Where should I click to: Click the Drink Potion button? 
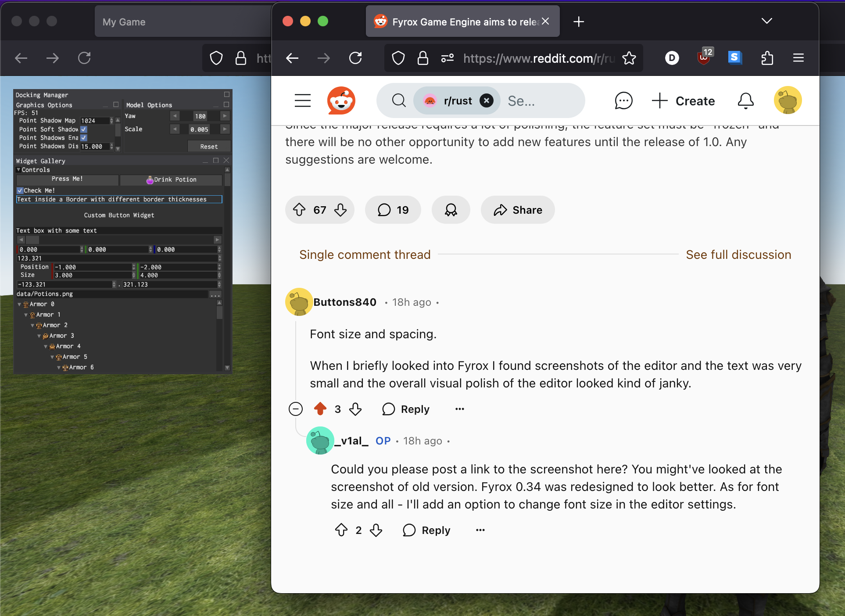[x=171, y=179]
